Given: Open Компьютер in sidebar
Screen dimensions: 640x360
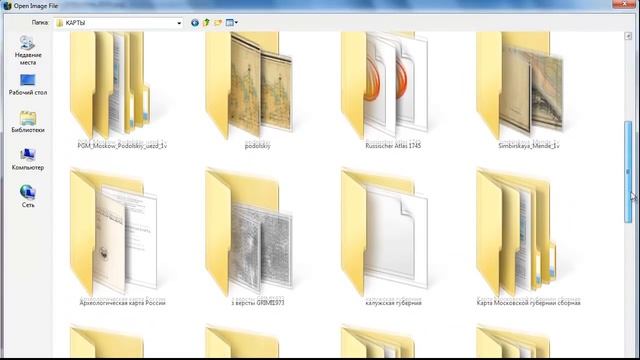Looking at the screenshot, I should (28, 159).
